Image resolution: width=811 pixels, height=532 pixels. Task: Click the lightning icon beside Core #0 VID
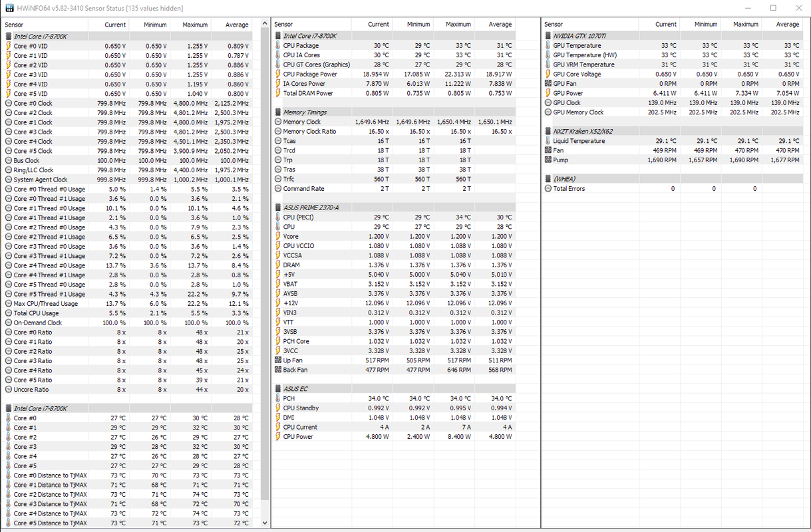(8, 47)
